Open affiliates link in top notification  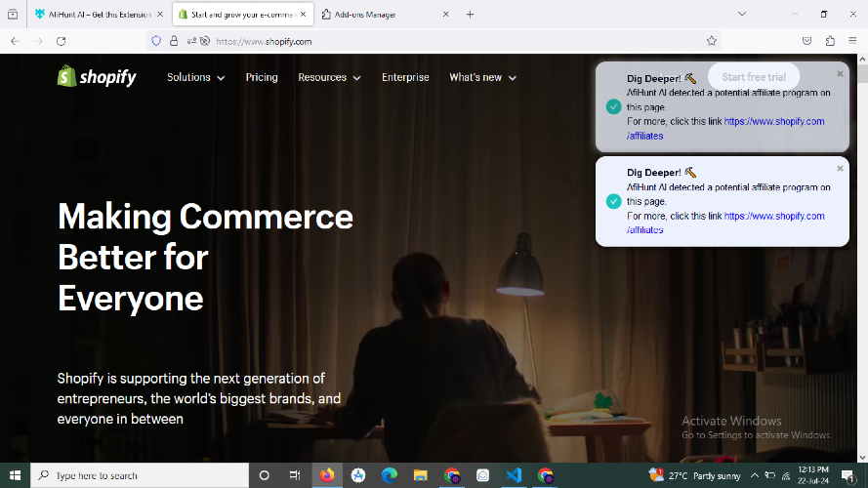725,129
